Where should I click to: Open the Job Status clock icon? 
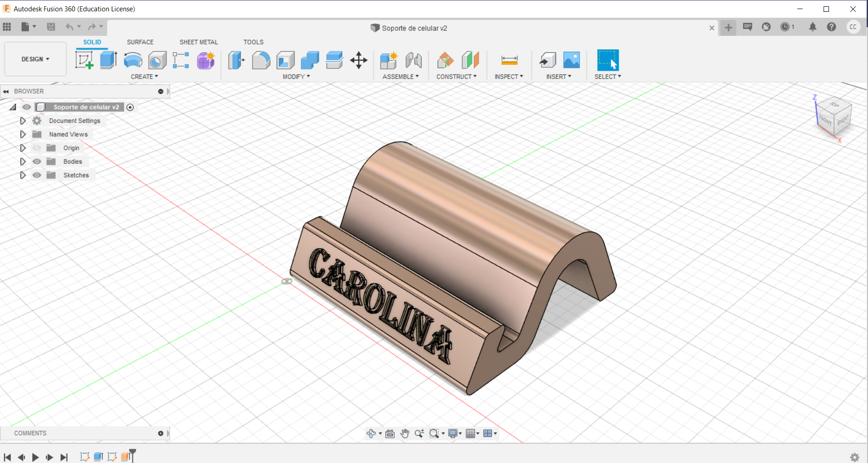pyautogui.click(x=785, y=27)
